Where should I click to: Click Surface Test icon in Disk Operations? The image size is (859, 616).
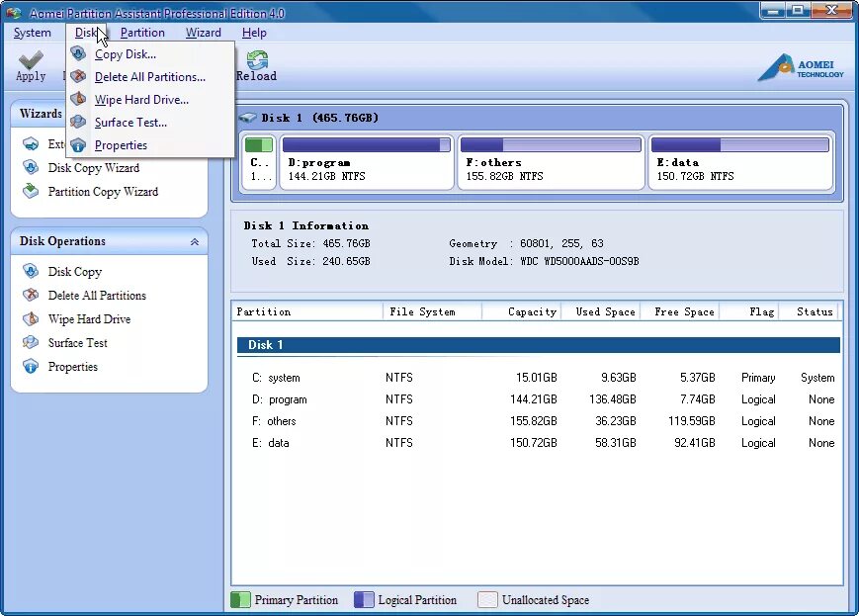[x=31, y=342]
